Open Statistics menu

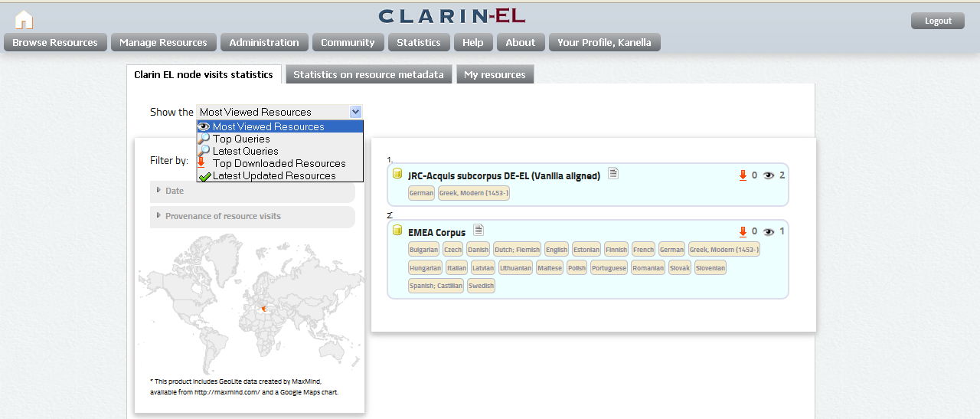click(x=419, y=42)
